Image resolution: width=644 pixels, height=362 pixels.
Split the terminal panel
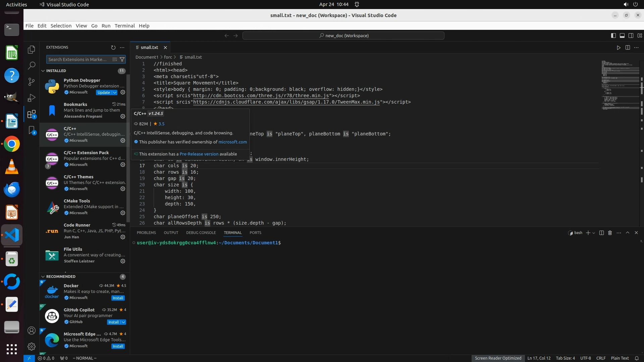click(601, 233)
